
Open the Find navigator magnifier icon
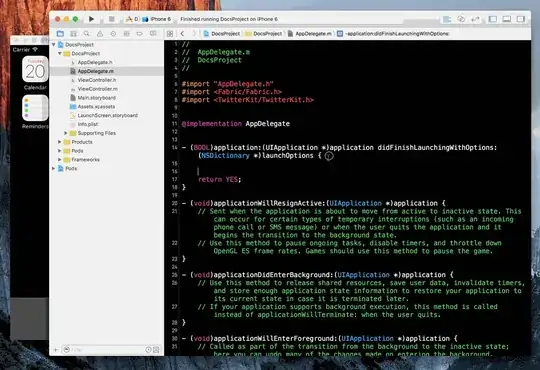[86, 33]
